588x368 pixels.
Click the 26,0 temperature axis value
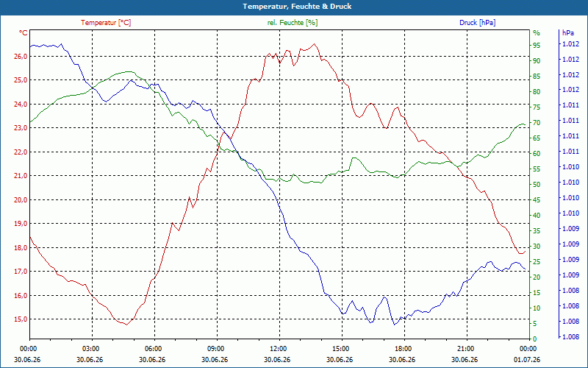[x=21, y=57]
